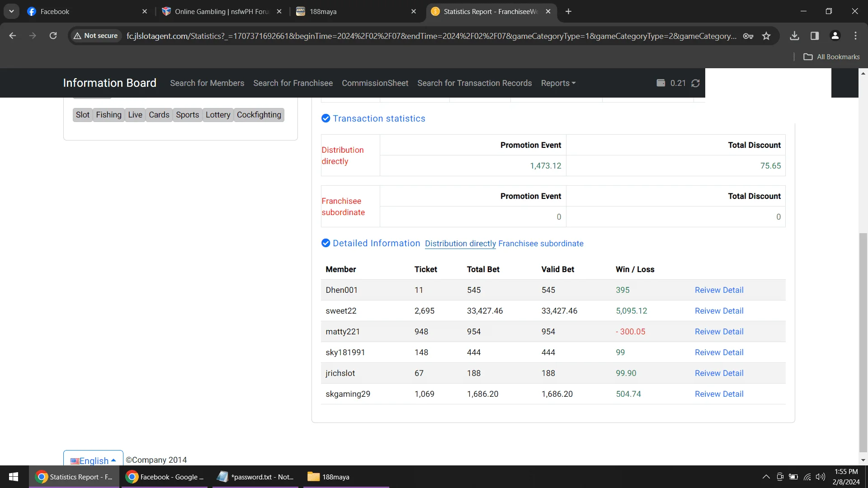
Task: Refresh the balance with the circular arrows icon
Action: 695,83
